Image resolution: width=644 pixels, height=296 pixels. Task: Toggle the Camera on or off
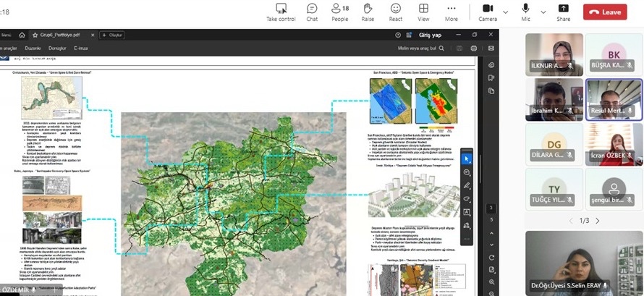pos(487,12)
